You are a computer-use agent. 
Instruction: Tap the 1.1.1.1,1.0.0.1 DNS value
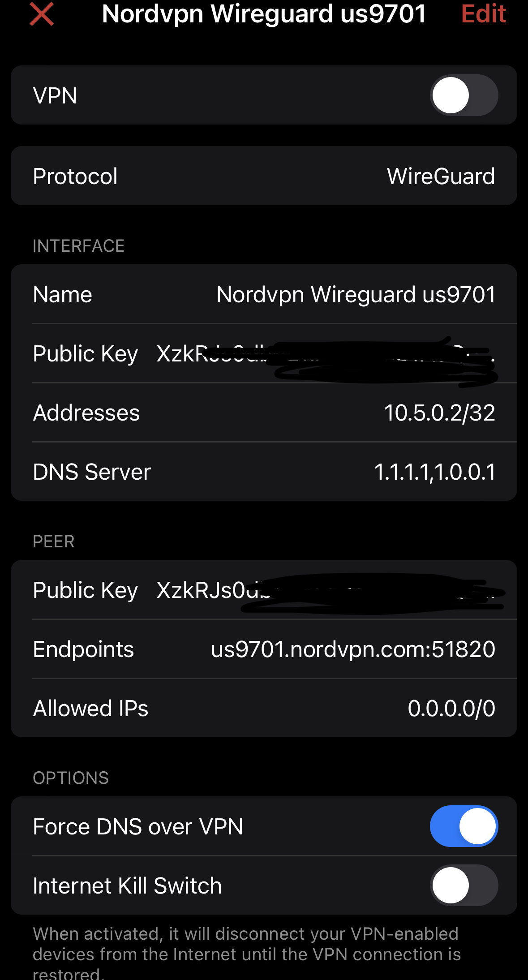coord(434,472)
